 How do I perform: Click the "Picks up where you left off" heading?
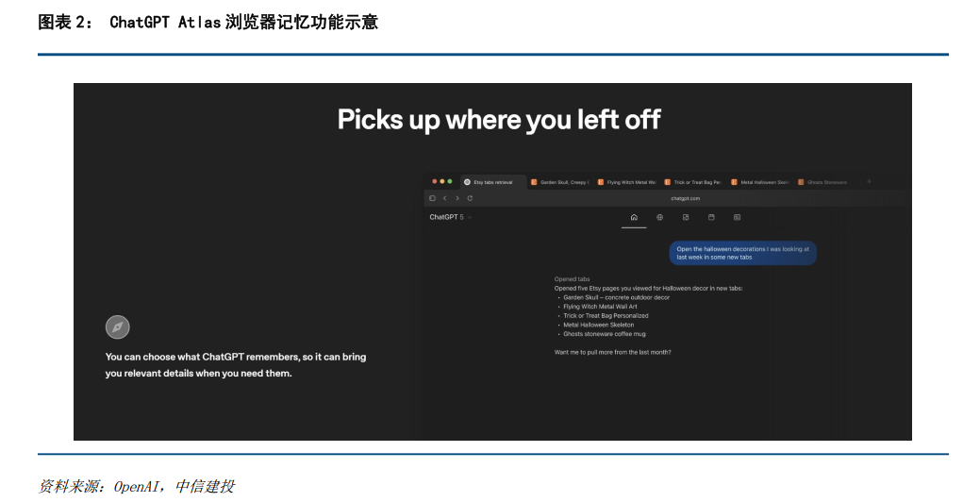coord(499,120)
